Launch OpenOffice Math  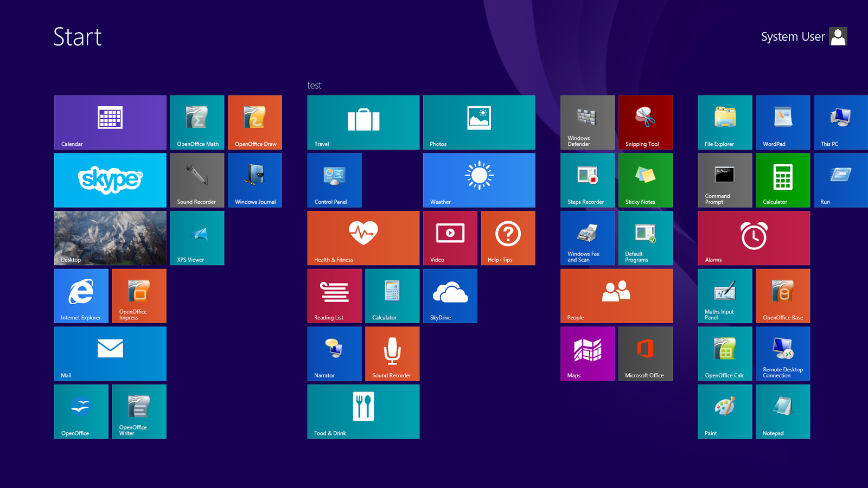point(196,122)
